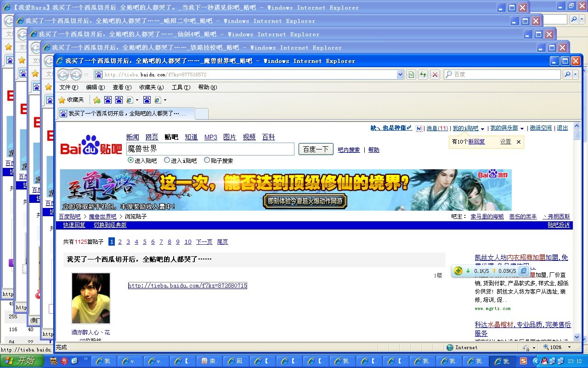The image size is (588, 368).
Task: Expand the address bar URL history dropdown
Action: pyautogui.click(x=399, y=75)
